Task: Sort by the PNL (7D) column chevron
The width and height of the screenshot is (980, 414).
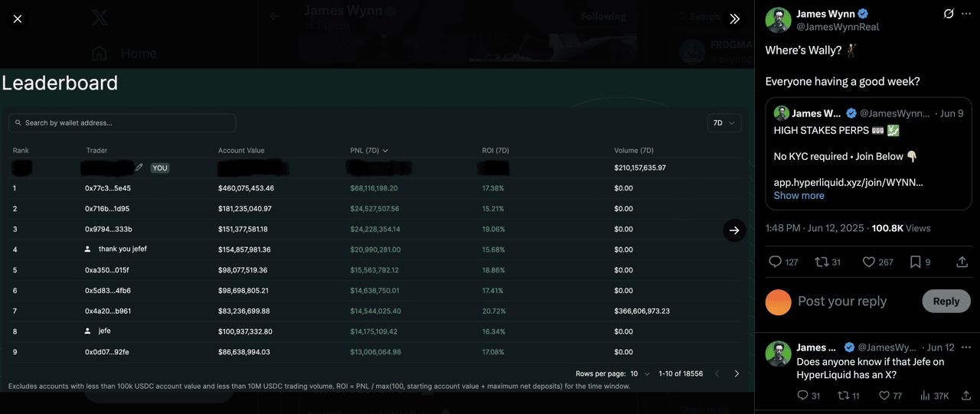Action: click(x=385, y=151)
